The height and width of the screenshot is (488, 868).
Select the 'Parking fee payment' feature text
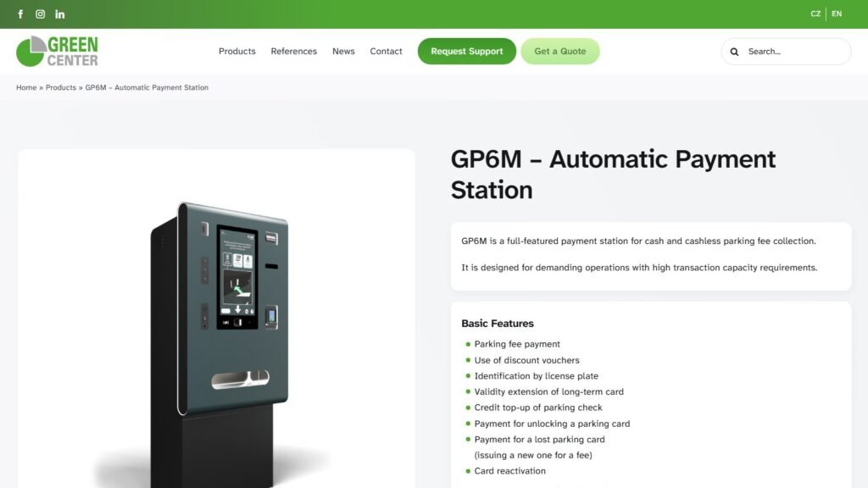(x=517, y=344)
